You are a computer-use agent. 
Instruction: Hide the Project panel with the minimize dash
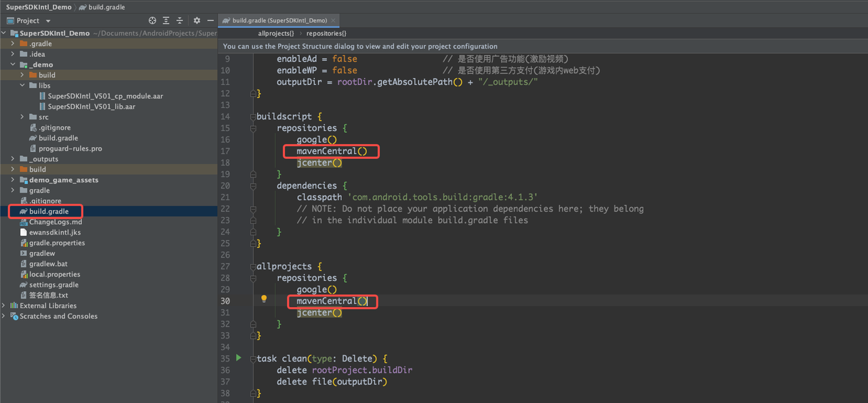coord(210,21)
